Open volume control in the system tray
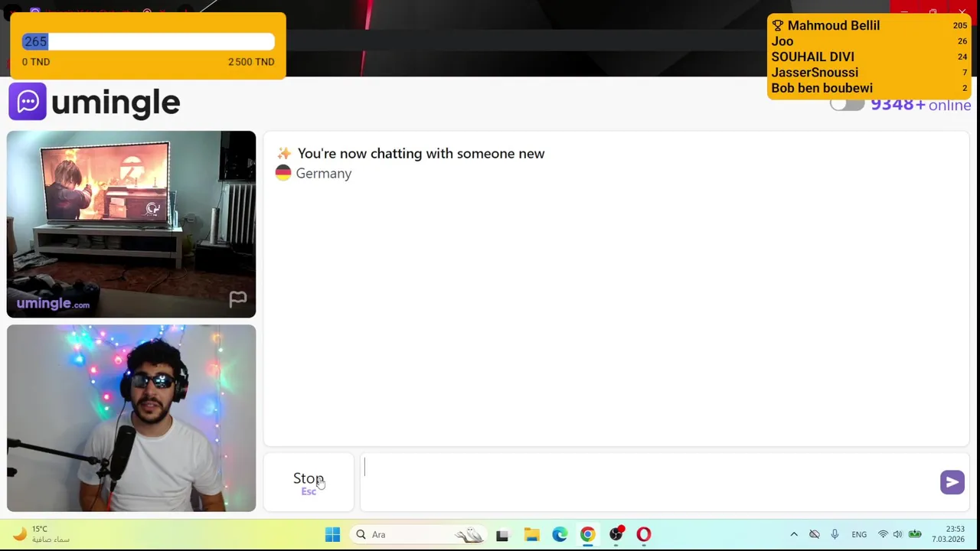The image size is (980, 551). 897,534
